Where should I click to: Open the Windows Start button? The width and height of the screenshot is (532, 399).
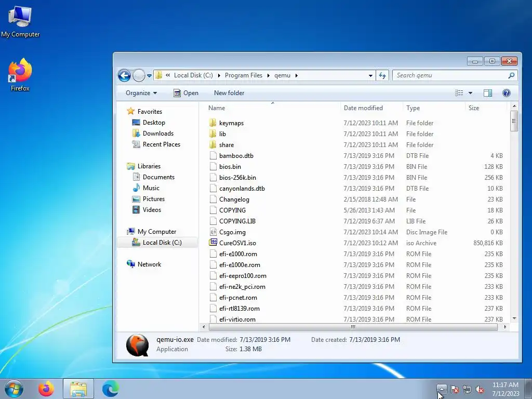point(14,389)
